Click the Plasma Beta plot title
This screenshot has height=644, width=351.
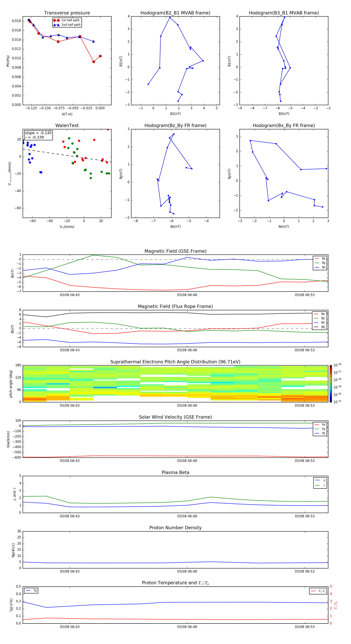pos(175,472)
